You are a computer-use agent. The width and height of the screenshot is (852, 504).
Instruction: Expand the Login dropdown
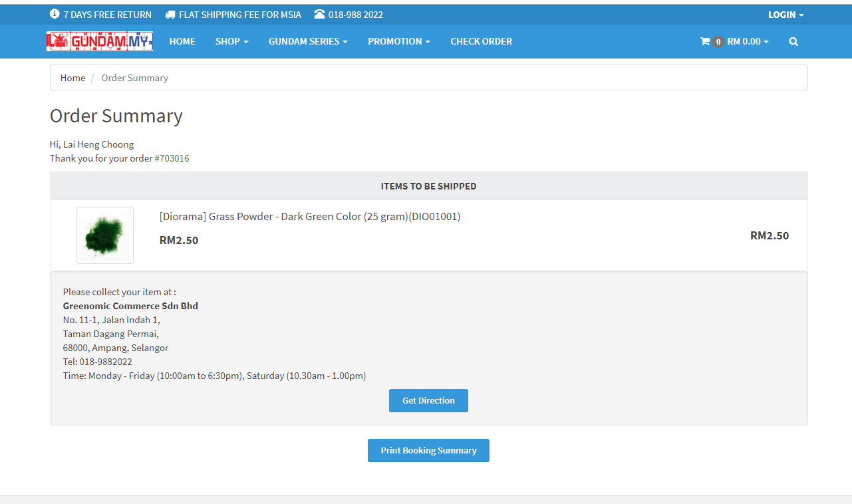785,15
